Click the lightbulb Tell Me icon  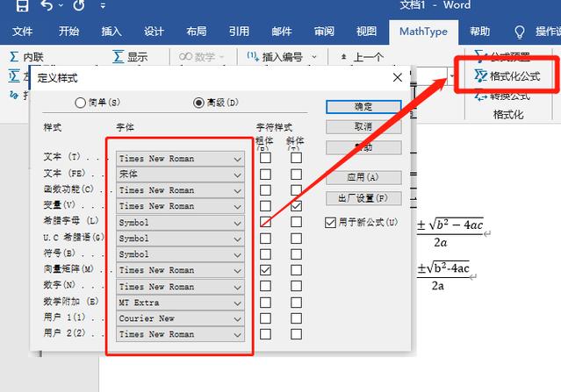pos(519,32)
